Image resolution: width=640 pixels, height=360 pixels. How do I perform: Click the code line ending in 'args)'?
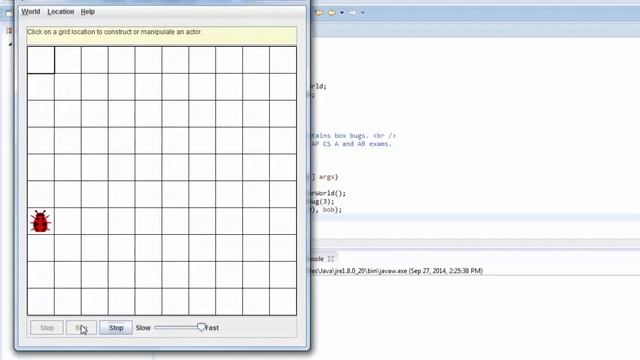[x=325, y=177]
